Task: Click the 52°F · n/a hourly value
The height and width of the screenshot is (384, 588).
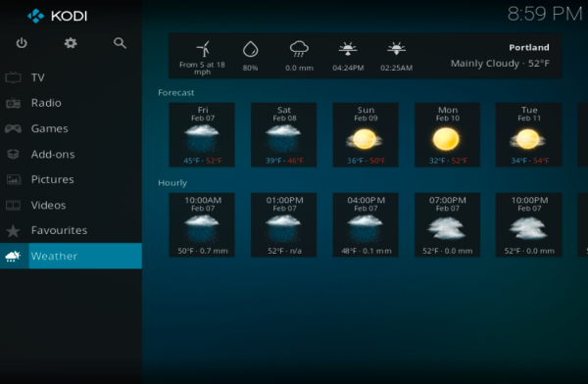Action: point(284,251)
